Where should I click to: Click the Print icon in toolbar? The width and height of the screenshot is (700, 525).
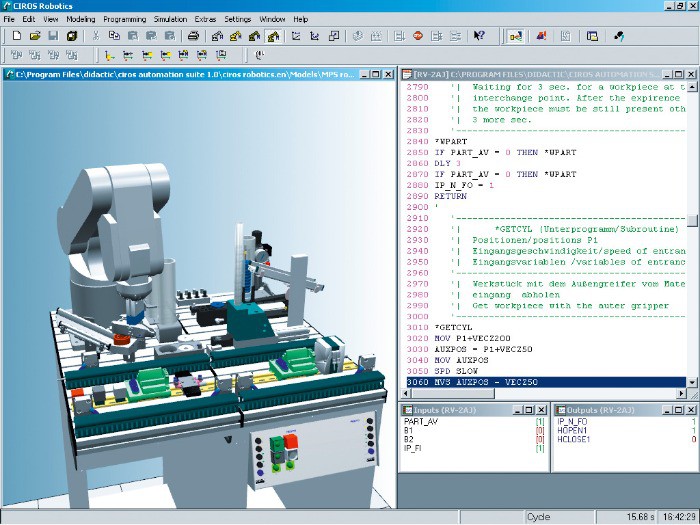194,36
